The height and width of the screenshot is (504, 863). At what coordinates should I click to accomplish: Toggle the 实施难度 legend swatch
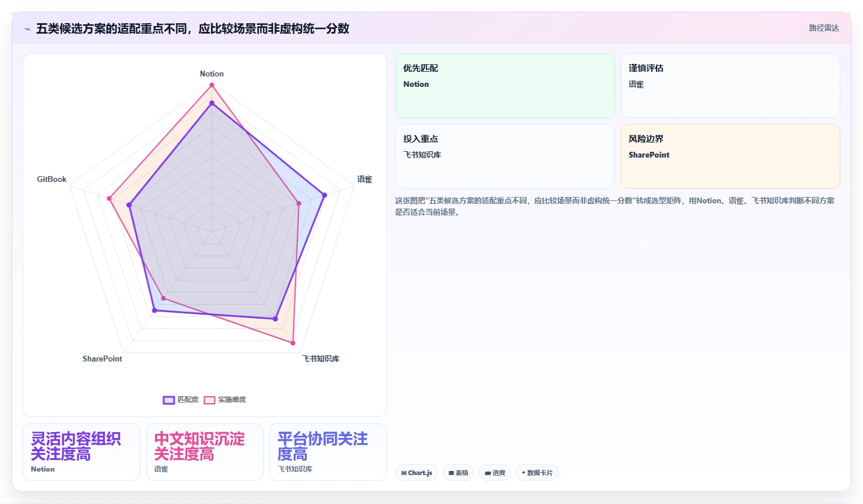(x=209, y=400)
